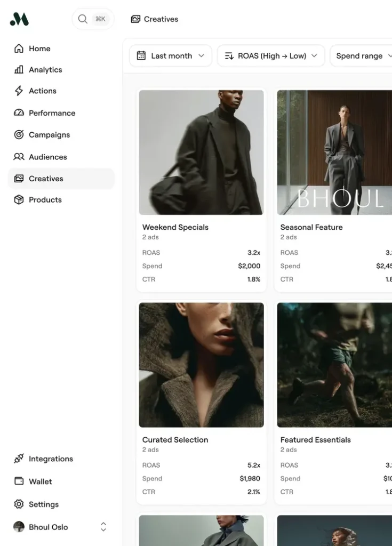The height and width of the screenshot is (546, 392).
Task: Expand the Last month date dropdown
Action: (171, 56)
